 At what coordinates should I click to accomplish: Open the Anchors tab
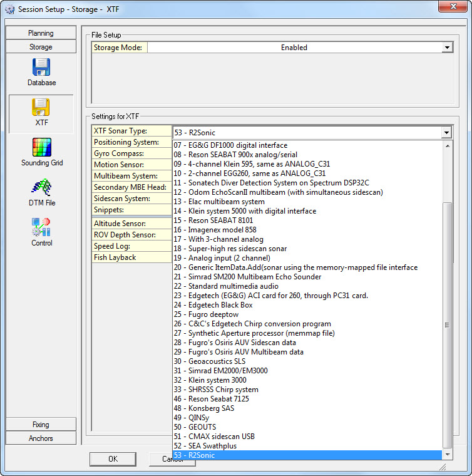[x=41, y=438]
